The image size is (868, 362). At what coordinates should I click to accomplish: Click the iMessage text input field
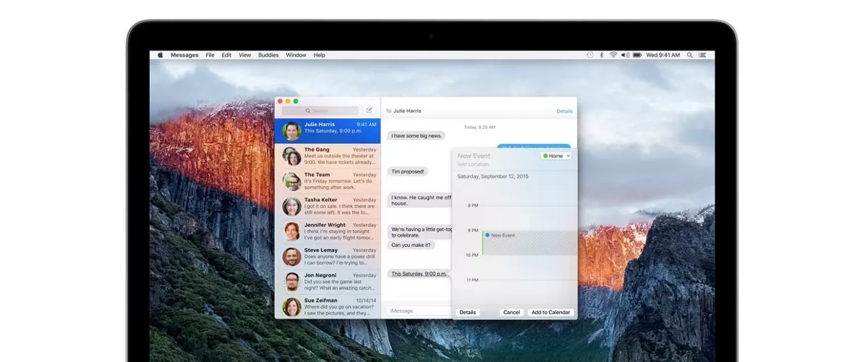click(418, 311)
